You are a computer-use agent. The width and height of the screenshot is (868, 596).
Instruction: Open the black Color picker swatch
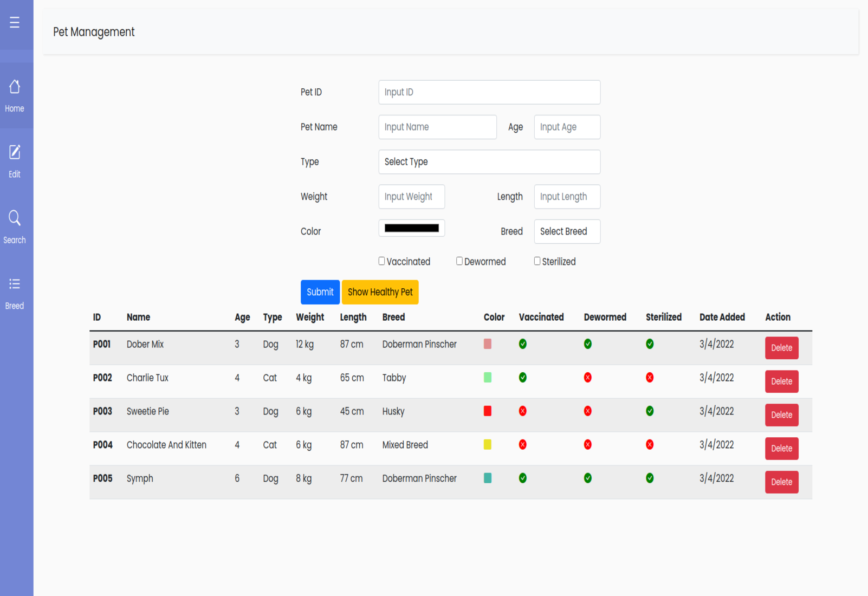411,228
